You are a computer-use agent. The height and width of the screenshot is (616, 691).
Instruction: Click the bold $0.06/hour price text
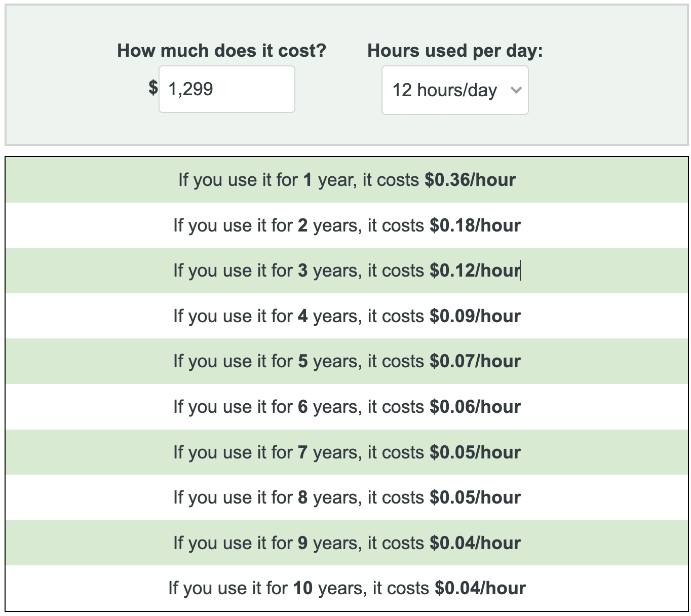(475, 407)
